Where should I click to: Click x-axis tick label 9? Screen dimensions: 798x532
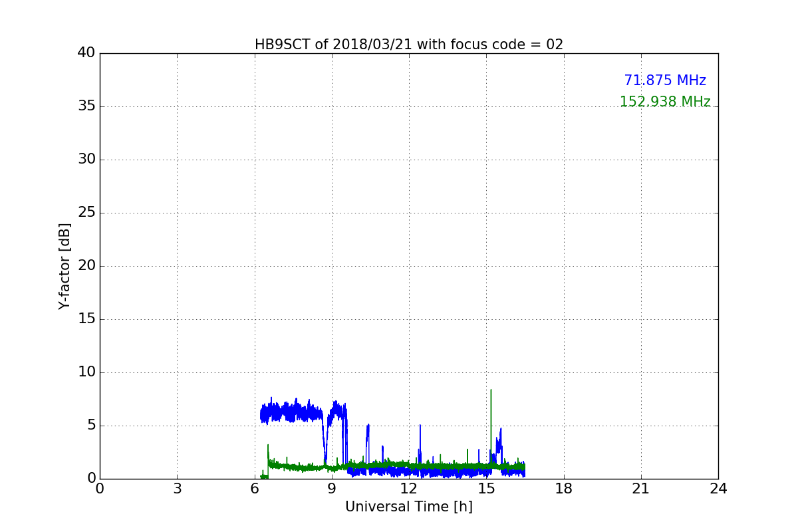332,489
